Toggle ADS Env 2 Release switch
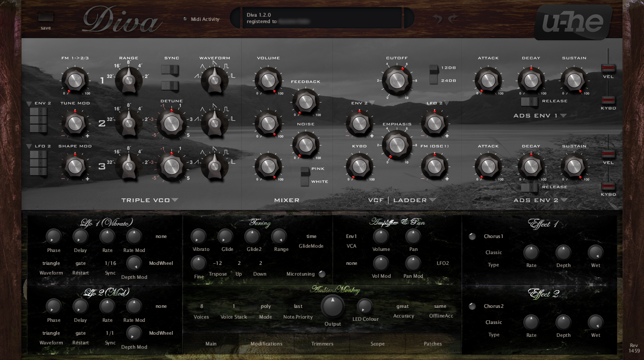The width and height of the screenshot is (644, 360). click(530, 187)
